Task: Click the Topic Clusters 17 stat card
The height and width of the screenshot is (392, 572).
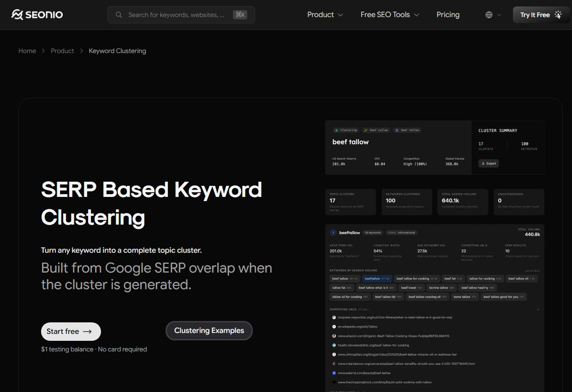Action: pyautogui.click(x=351, y=202)
